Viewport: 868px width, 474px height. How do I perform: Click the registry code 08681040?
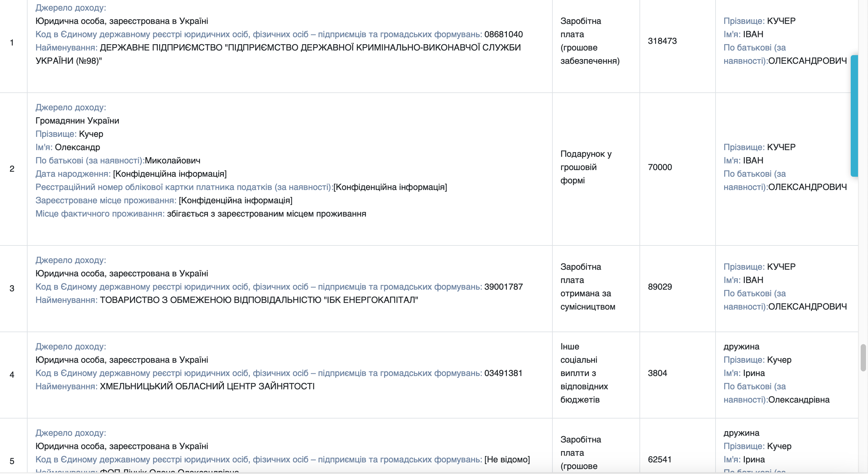[503, 34]
